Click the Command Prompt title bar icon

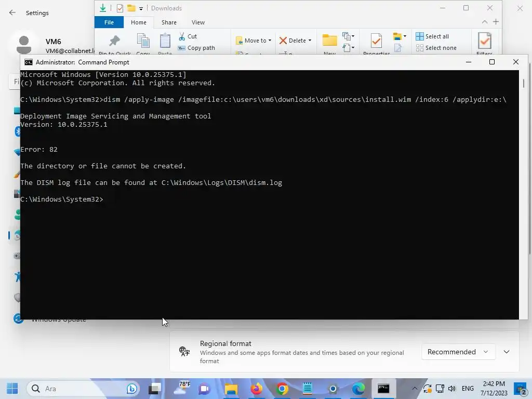coord(29,62)
